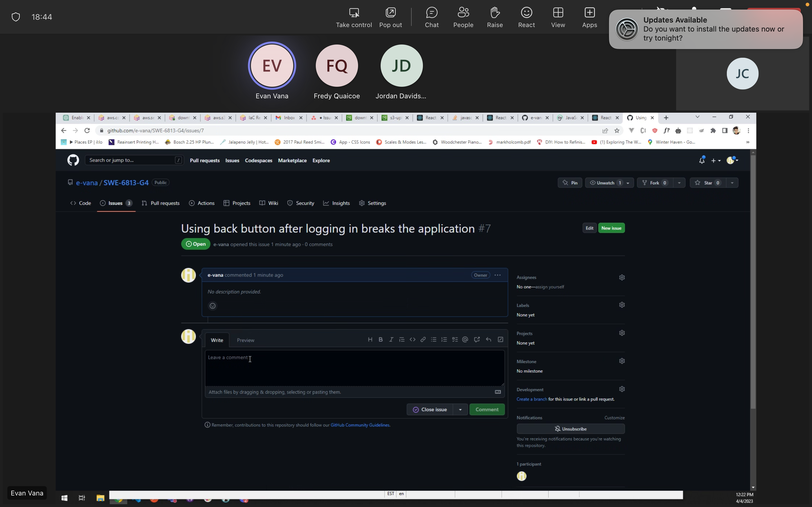Toggle Unwatch for this repository
Screen dimensions: 812x507
point(605,183)
